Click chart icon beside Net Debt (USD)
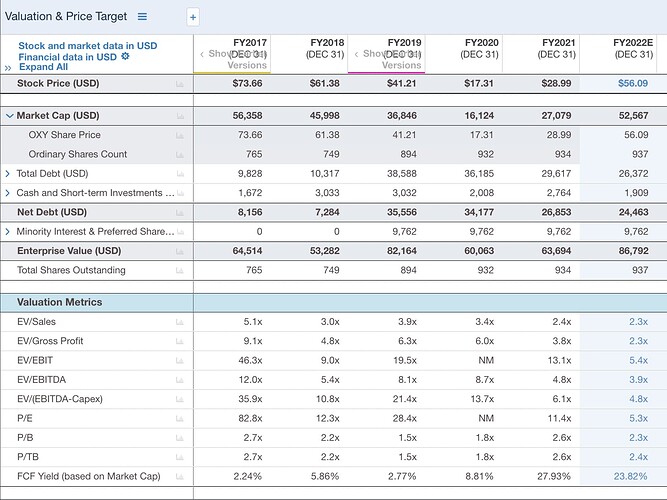This screenshot has height=500, width=667. [180, 212]
